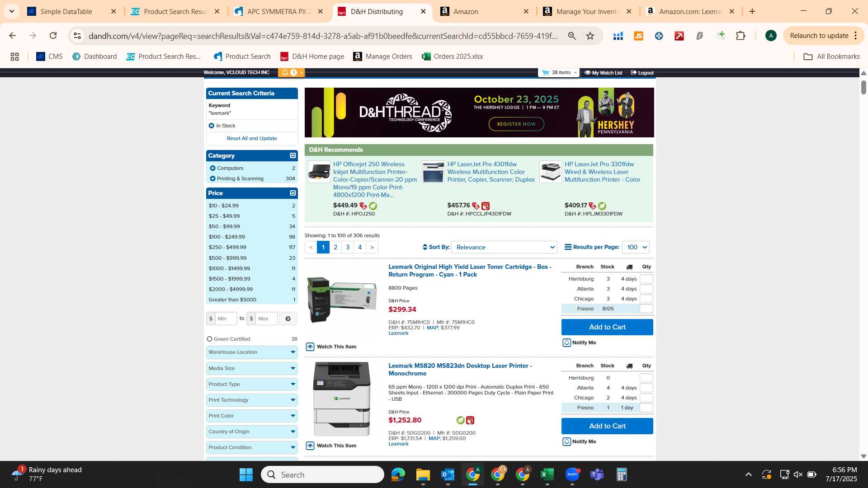Expand the Product Condition filter
868x488 pixels.
[x=252, y=447]
